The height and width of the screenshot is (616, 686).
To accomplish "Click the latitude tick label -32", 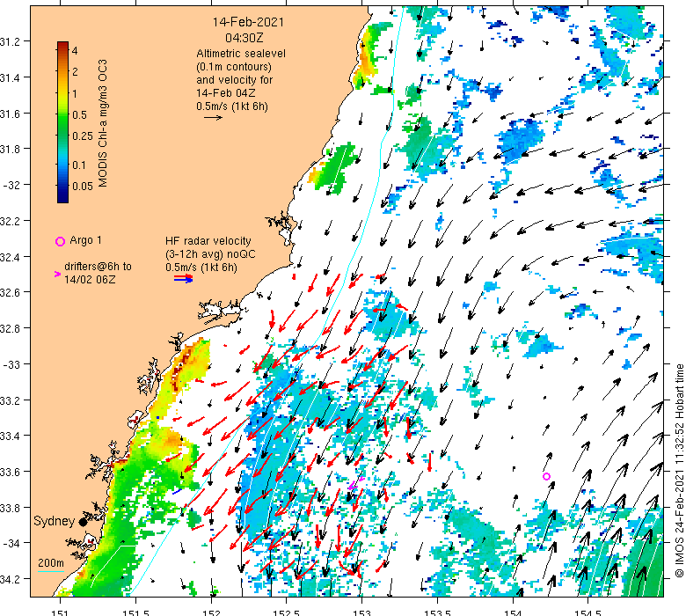I will pos(11,185).
